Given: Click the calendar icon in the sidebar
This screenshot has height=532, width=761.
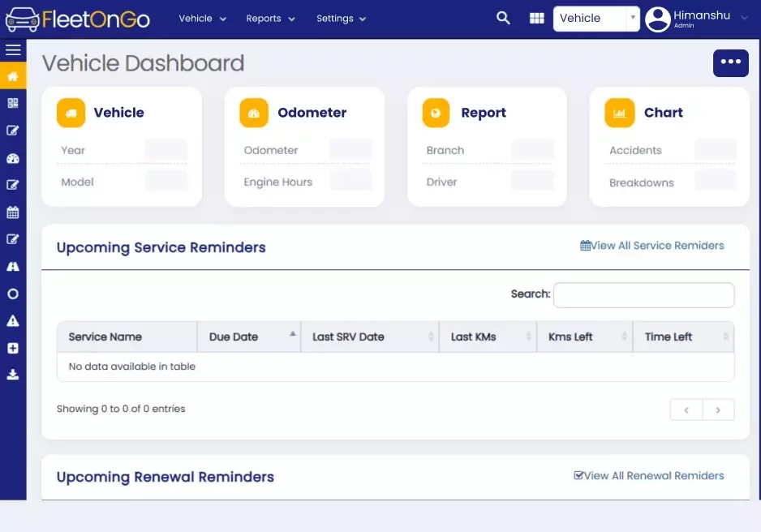Looking at the screenshot, I should pos(12,212).
